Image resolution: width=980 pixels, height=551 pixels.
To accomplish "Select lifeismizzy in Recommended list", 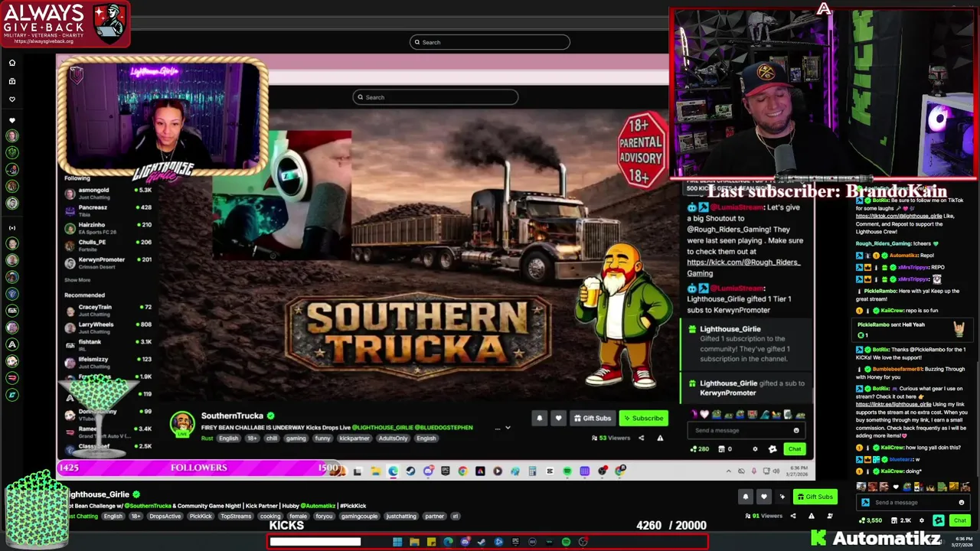I will point(109,363).
